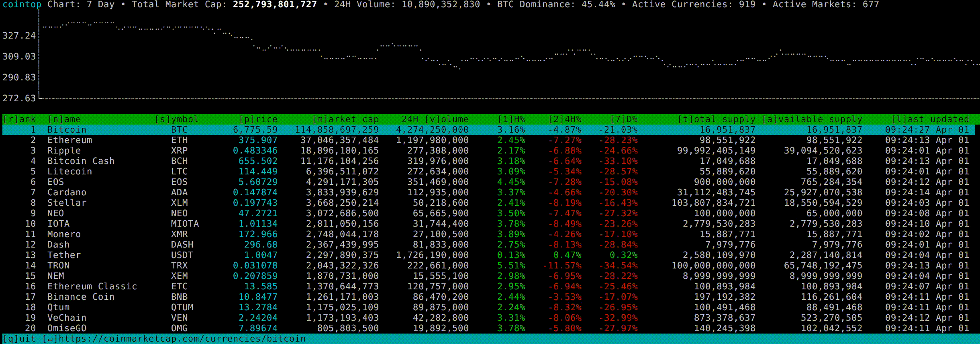Click Bitcoin price 6,775.59
The height and width of the screenshot is (344, 980).
[255, 130]
